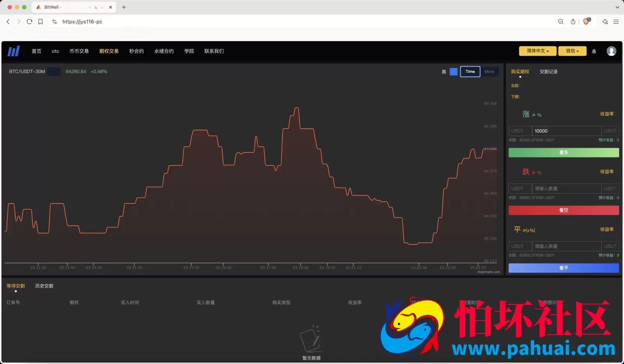Bookmark this page
Viewport: 624px width, 364px height.
40,22
